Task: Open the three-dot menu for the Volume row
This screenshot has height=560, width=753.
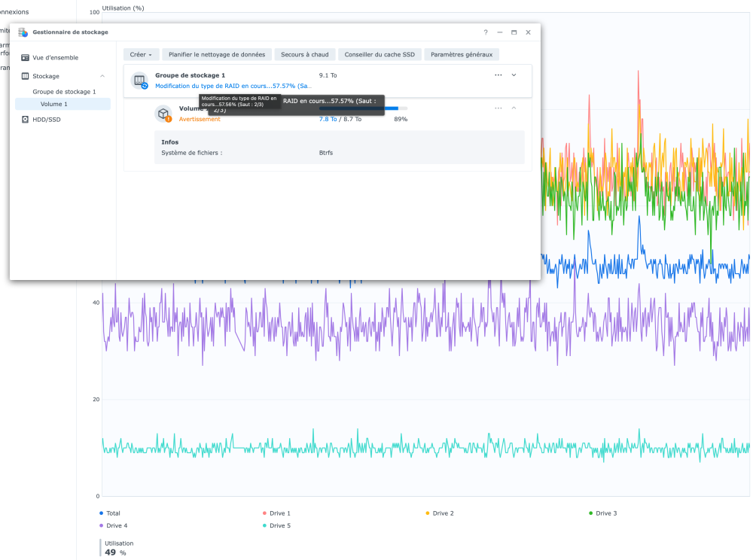Action: click(498, 108)
